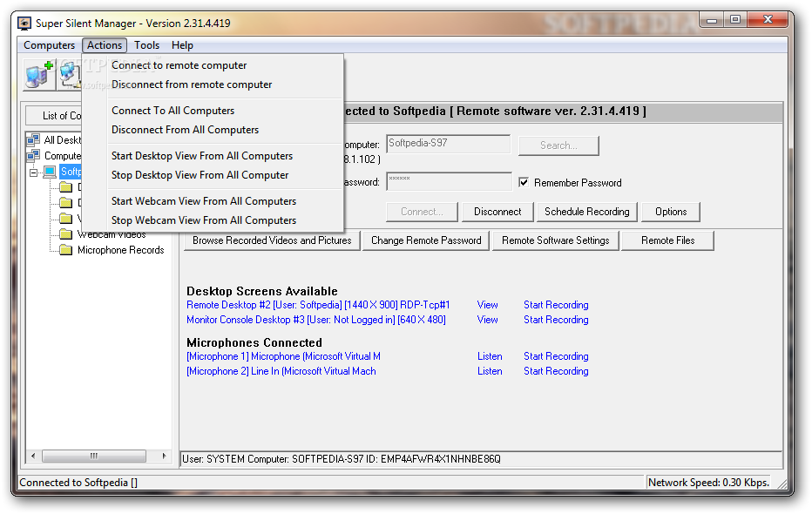The height and width of the screenshot is (514, 812).
Task: Click the Search... button
Action: (558, 145)
